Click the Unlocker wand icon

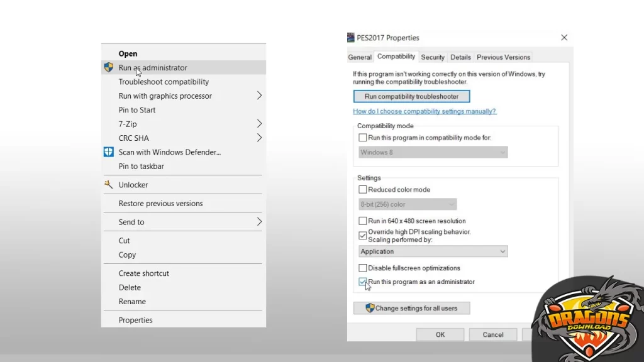108,185
